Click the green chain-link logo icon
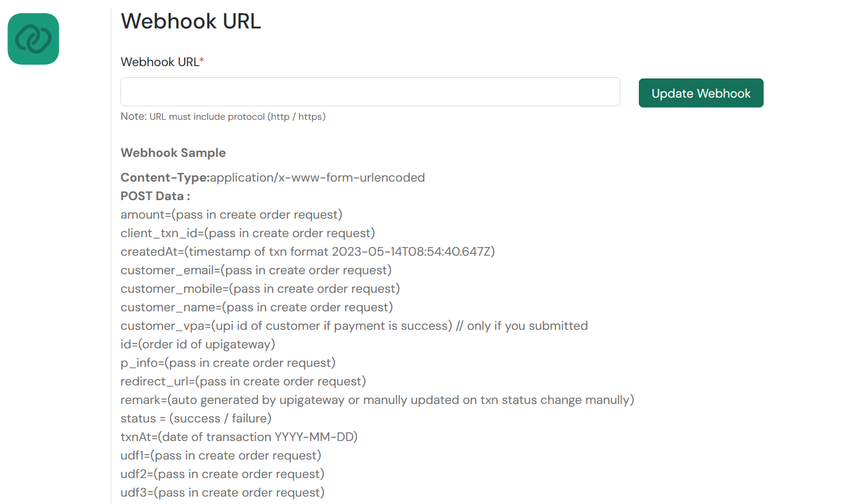The height and width of the screenshot is (504, 852). (33, 39)
